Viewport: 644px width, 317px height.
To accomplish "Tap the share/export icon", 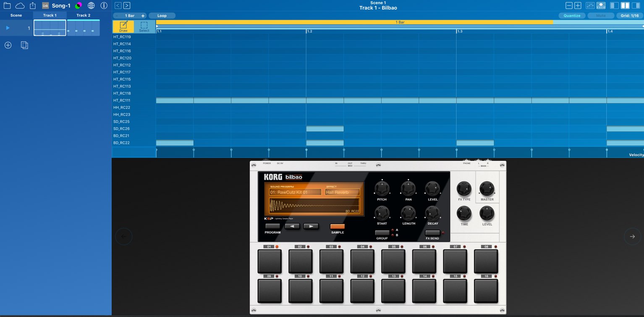I will click(33, 5).
